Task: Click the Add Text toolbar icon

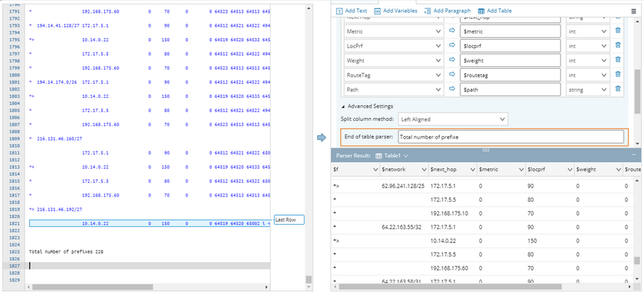Action: click(x=340, y=10)
